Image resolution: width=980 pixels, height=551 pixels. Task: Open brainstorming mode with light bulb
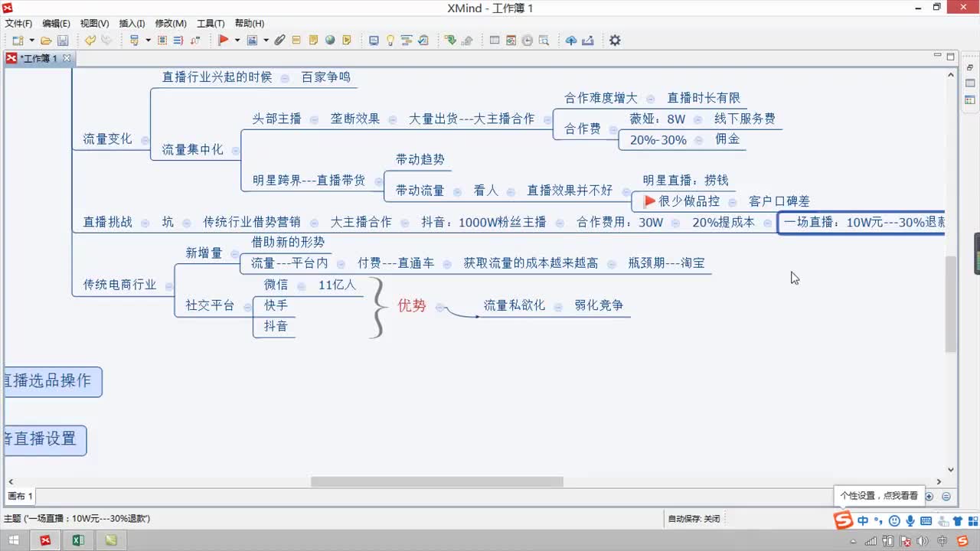click(x=390, y=40)
